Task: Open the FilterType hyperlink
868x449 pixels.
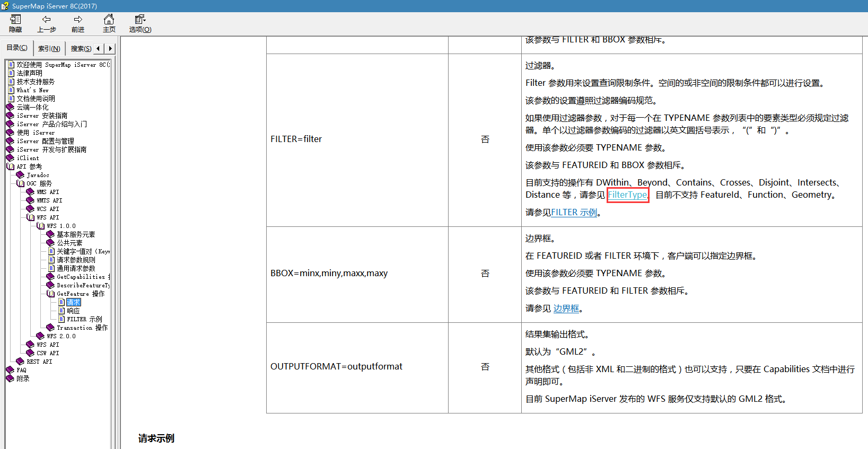Action: pos(627,195)
